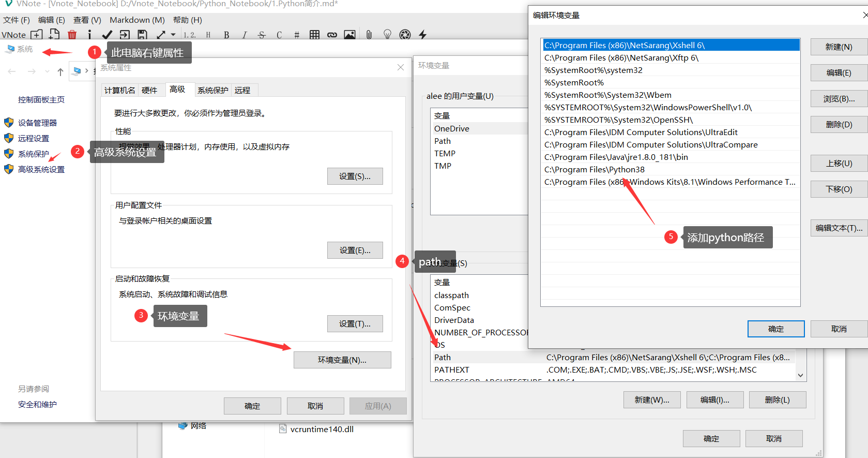Apply bold with the B icon
The height and width of the screenshot is (458, 868).
click(x=226, y=35)
